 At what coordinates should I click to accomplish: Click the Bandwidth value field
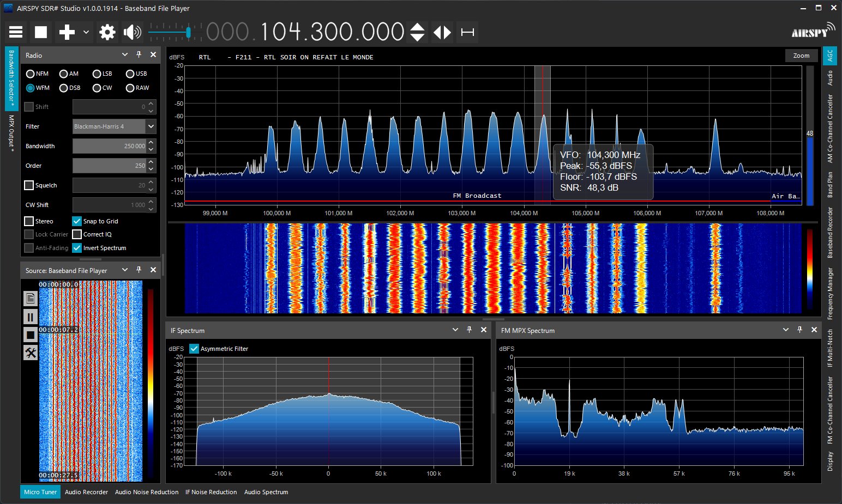110,146
